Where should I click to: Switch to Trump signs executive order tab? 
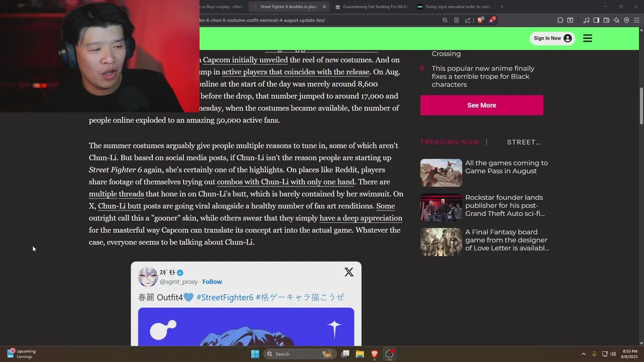coord(454,7)
